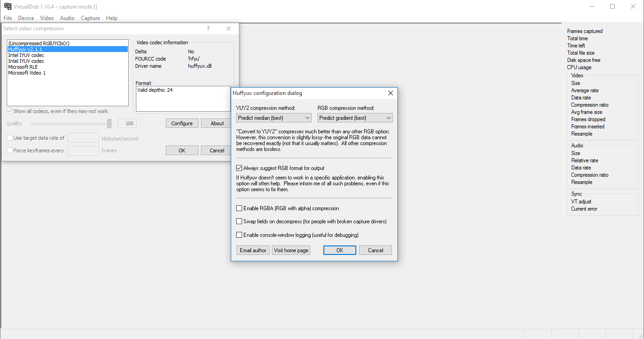Viewport: 644px width, 339px height.
Task: Click the Total file size label
Action: (x=581, y=53)
